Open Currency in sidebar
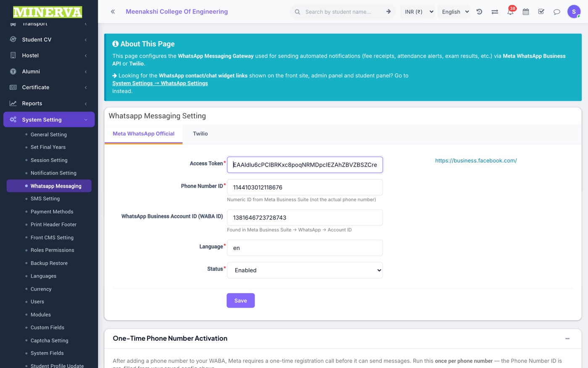The image size is (588, 368). point(41,289)
